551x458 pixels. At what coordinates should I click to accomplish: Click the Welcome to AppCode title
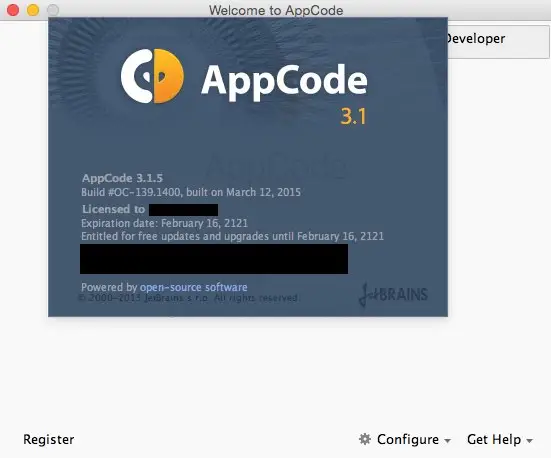coord(276,10)
